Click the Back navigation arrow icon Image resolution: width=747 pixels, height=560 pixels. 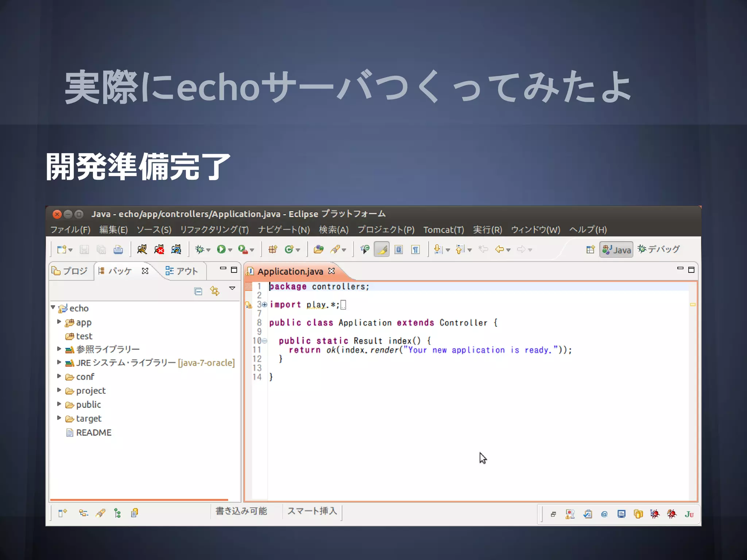(x=499, y=249)
